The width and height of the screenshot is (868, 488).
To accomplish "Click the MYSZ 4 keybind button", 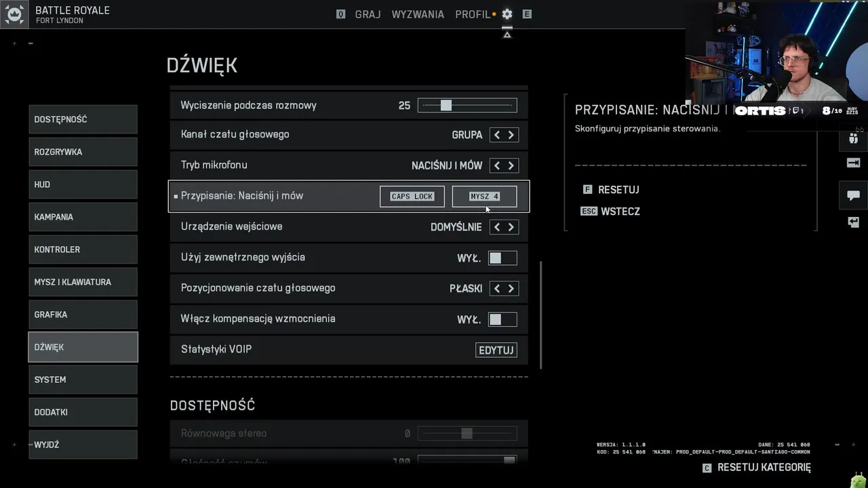I will point(484,197).
